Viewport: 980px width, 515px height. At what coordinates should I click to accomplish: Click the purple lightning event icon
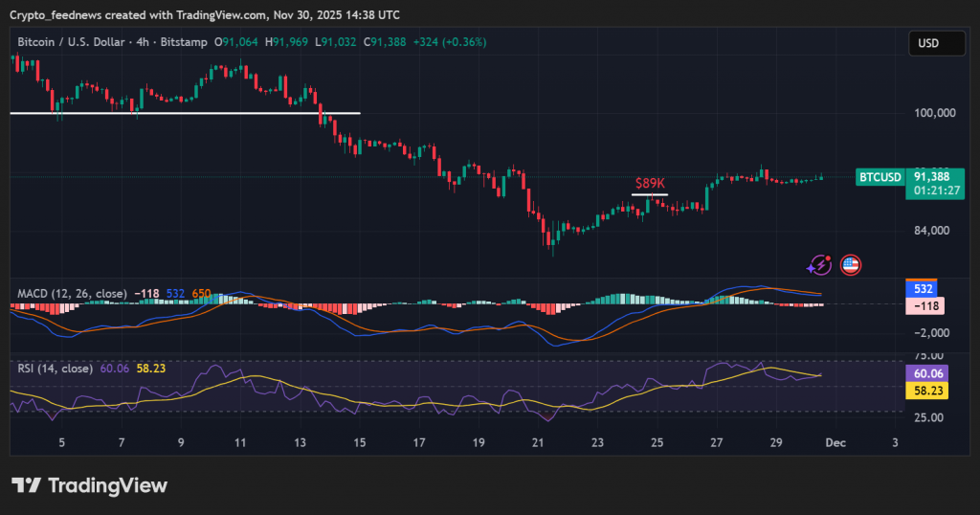point(820,265)
